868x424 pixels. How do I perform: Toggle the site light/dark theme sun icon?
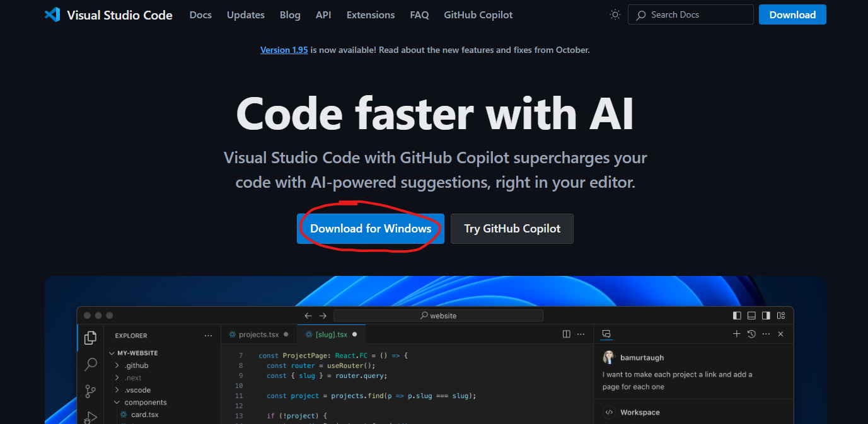(615, 14)
